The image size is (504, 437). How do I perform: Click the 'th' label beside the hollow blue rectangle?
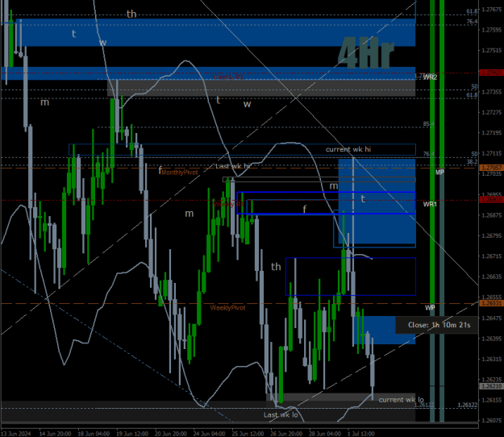pyautogui.click(x=276, y=266)
